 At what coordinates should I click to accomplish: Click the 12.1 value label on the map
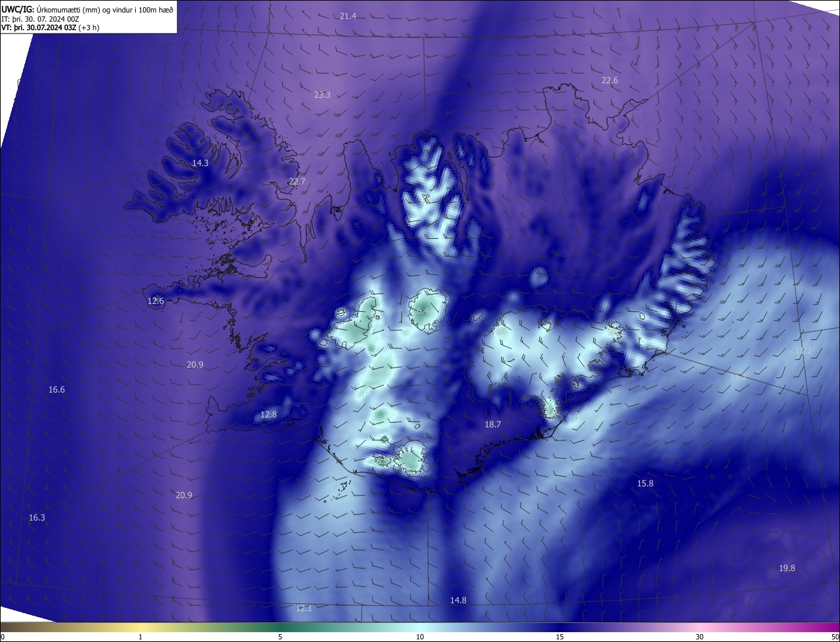[304, 609]
